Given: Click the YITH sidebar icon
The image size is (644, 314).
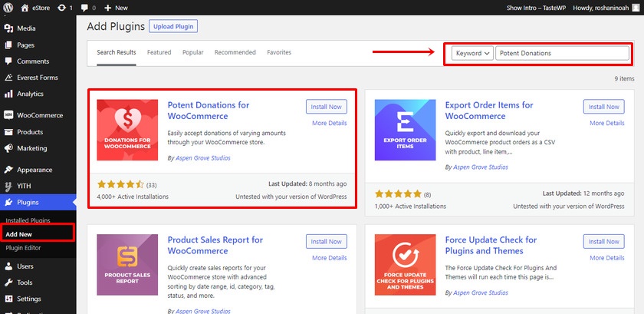Looking at the screenshot, I should point(8,186).
